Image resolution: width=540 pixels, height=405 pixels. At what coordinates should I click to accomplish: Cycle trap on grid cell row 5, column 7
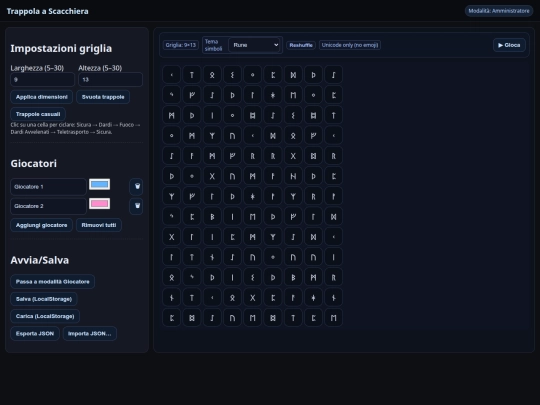pyautogui.click(x=293, y=156)
